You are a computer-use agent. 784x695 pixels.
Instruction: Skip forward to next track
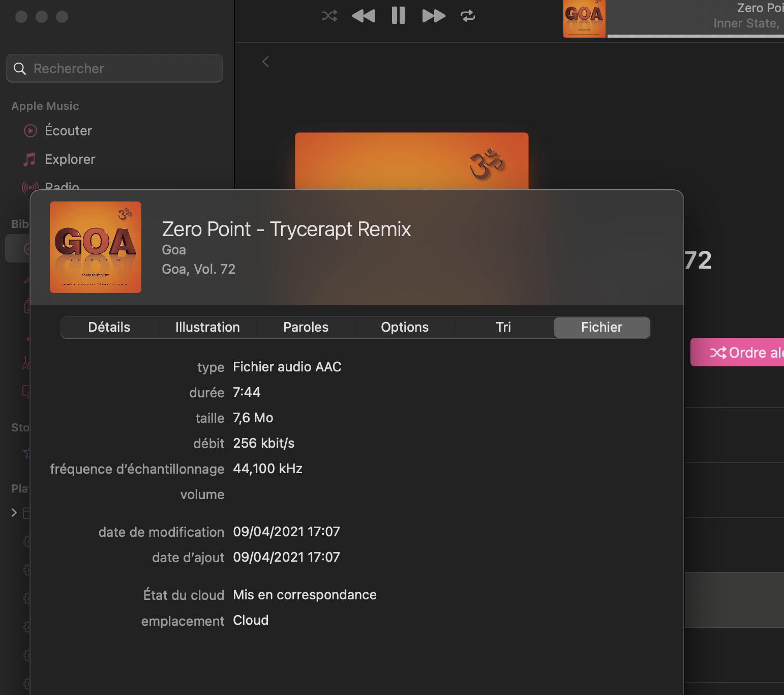(x=434, y=16)
